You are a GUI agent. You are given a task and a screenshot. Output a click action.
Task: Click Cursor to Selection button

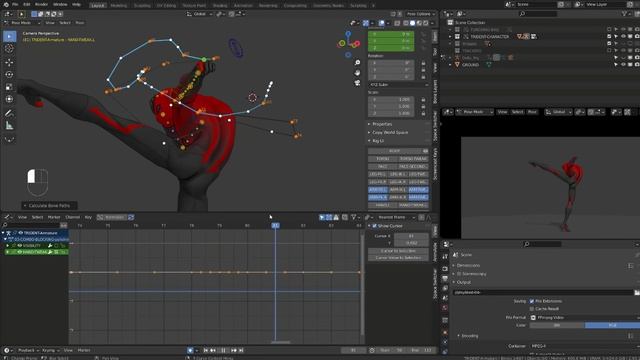398,251
